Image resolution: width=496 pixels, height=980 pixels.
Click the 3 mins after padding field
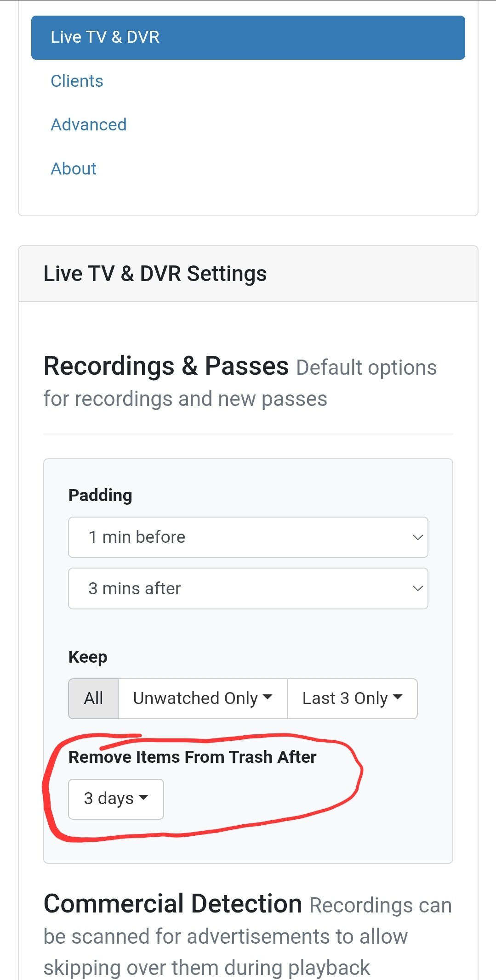pos(248,588)
